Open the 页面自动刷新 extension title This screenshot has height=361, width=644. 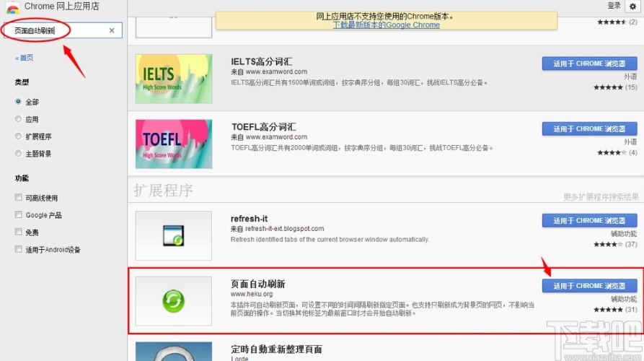[258, 284]
